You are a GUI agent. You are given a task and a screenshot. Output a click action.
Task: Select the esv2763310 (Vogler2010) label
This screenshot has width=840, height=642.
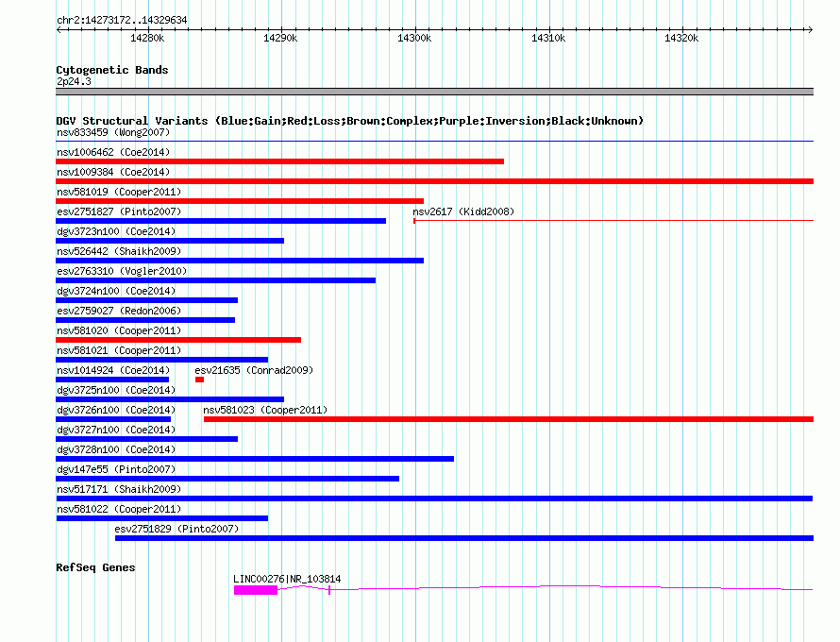[x=122, y=271]
